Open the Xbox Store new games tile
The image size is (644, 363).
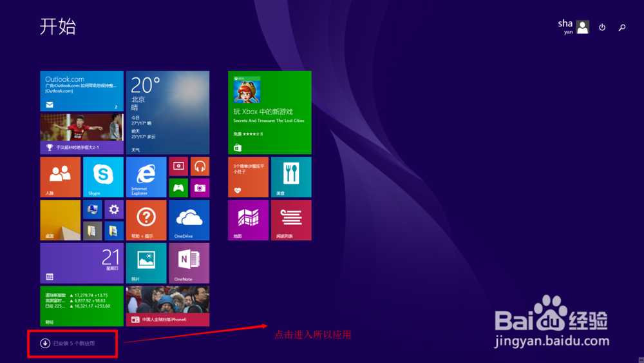pyautogui.click(x=269, y=113)
